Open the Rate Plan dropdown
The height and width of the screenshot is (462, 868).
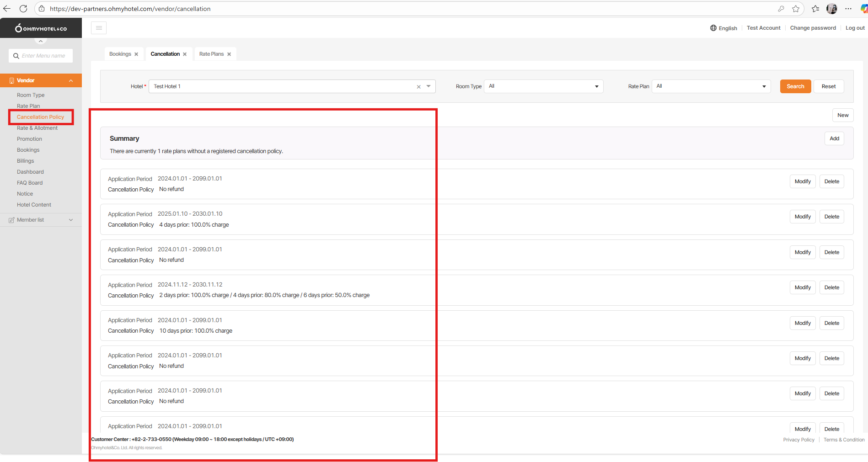pos(711,86)
